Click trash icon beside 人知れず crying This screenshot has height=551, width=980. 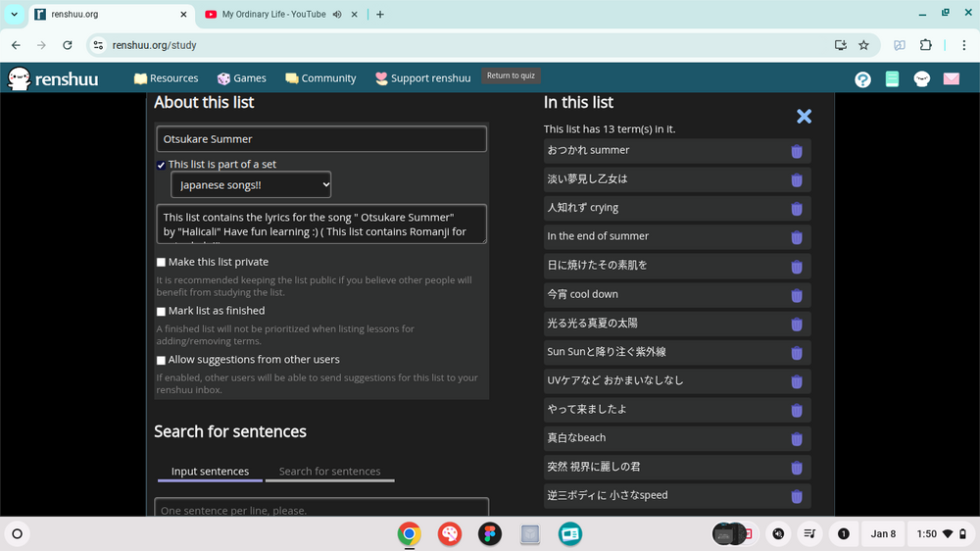tap(797, 209)
